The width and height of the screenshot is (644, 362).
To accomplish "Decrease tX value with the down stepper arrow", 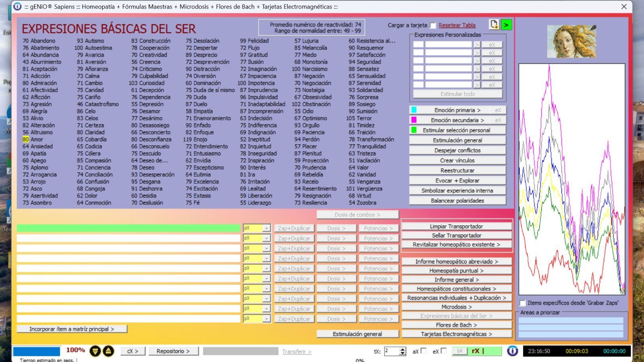I will pyautogui.click(x=402, y=354).
